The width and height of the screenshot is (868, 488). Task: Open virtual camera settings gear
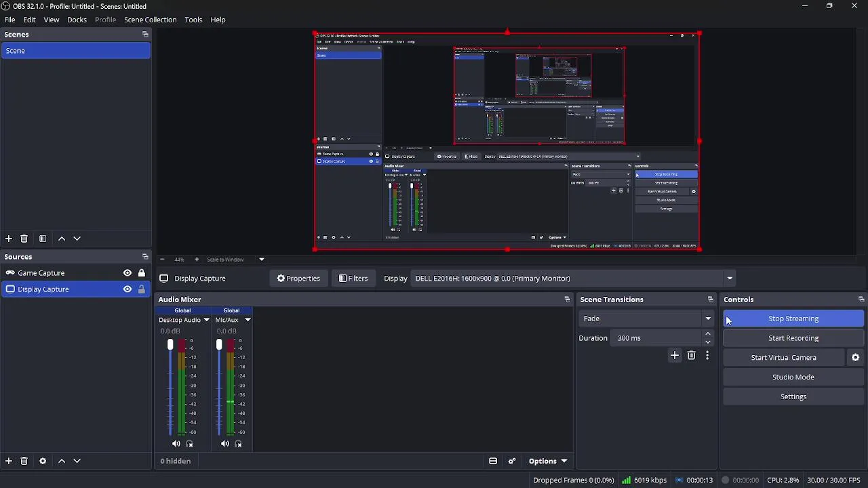[x=856, y=358]
